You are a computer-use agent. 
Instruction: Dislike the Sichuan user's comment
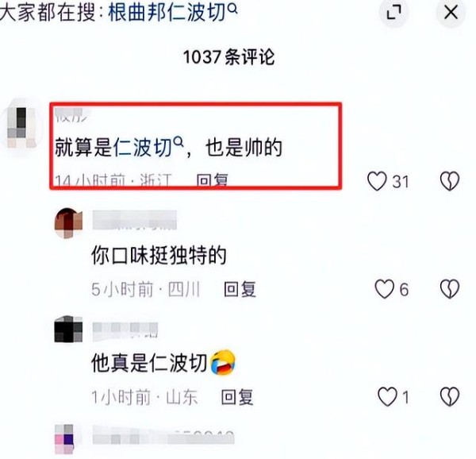450,288
